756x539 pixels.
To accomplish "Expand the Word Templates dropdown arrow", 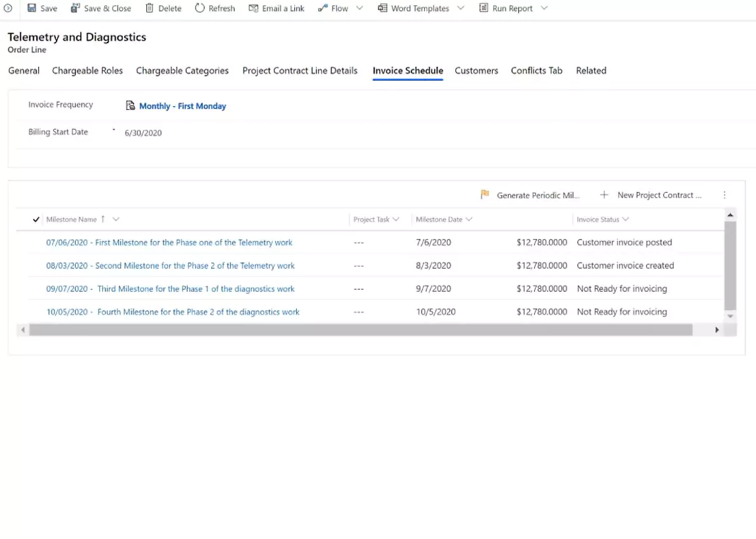I will pos(461,8).
